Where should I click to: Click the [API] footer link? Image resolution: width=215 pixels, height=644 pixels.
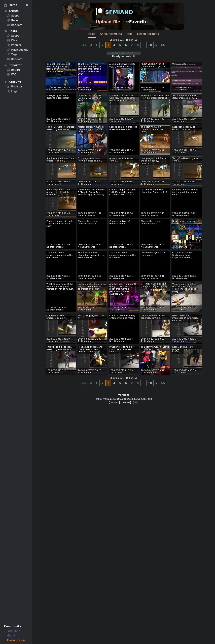click(x=135, y=403)
